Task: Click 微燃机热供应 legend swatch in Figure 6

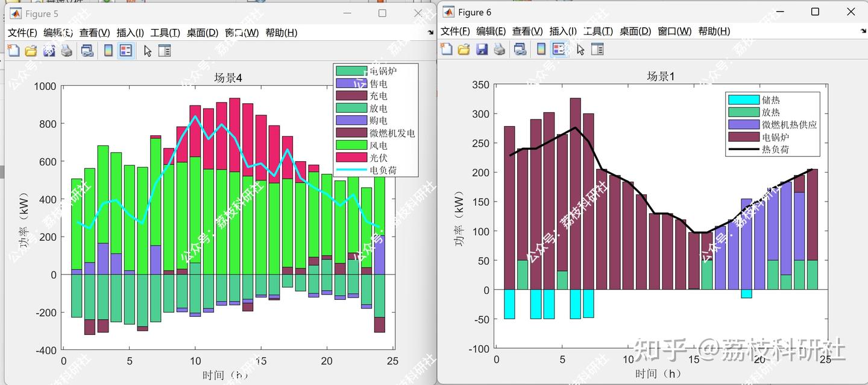Action: click(743, 124)
